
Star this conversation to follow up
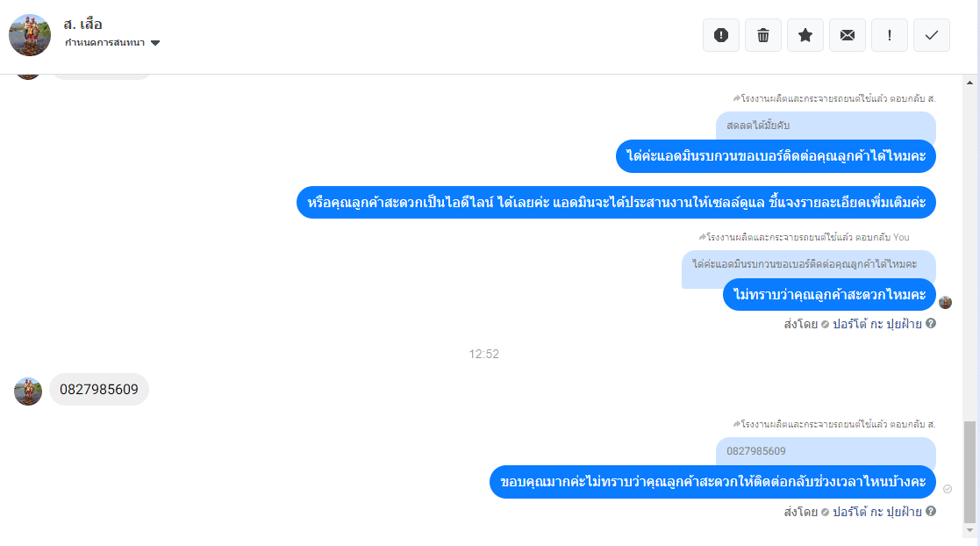coord(805,35)
